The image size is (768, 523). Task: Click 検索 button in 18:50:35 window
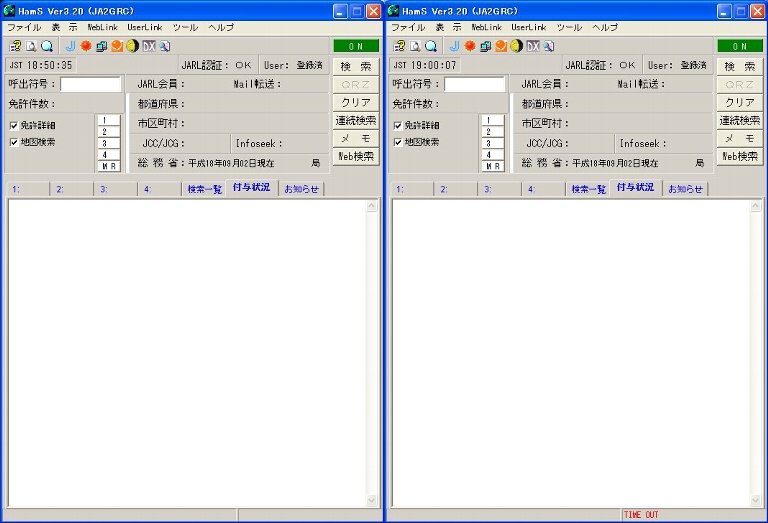point(356,67)
